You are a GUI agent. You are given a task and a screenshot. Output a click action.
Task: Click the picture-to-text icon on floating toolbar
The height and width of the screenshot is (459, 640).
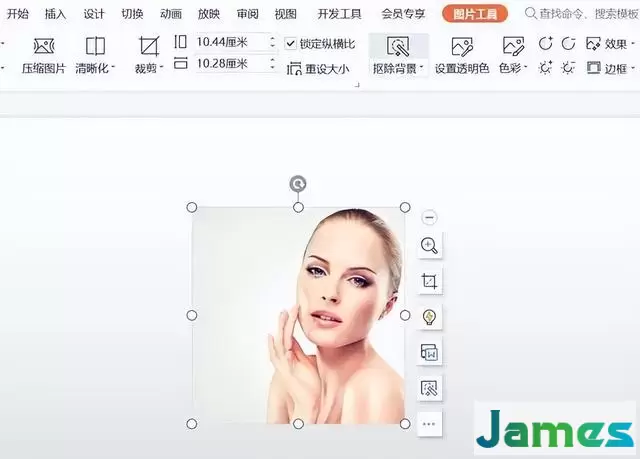pos(429,353)
